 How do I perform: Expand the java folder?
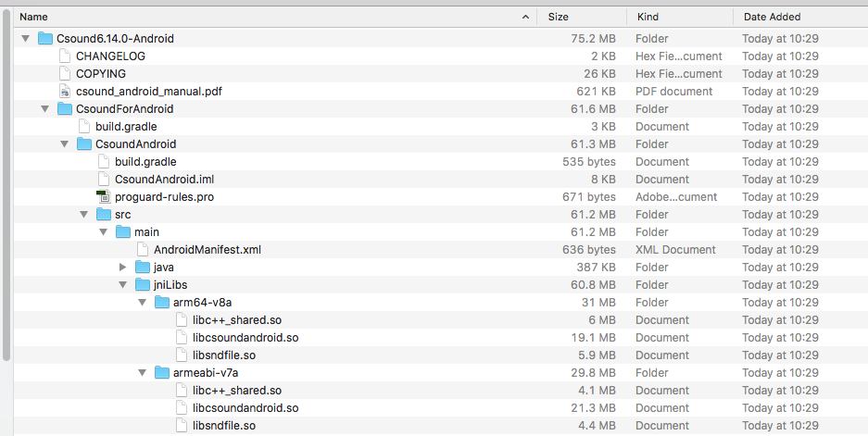[123, 268]
